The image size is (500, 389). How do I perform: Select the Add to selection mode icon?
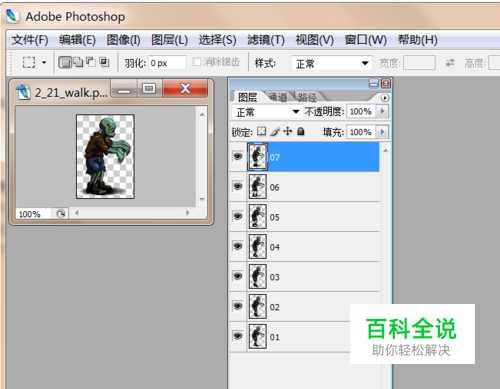(x=78, y=62)
